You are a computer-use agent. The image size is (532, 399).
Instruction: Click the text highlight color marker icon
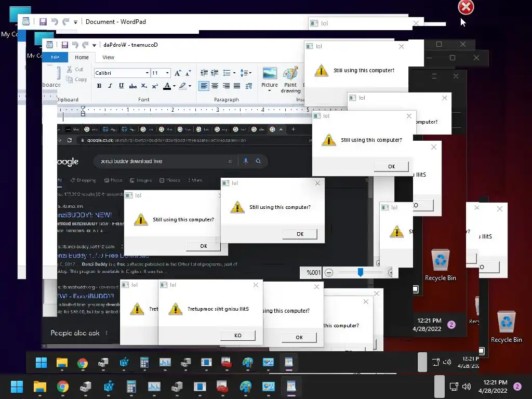coord(182,86)
